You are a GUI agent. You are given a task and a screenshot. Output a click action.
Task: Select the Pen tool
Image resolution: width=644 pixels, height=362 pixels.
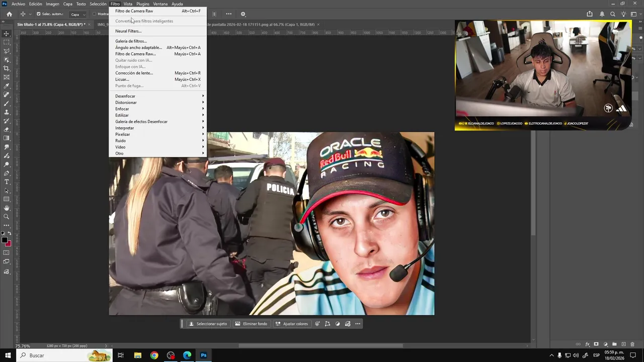[x=7, y=173]
